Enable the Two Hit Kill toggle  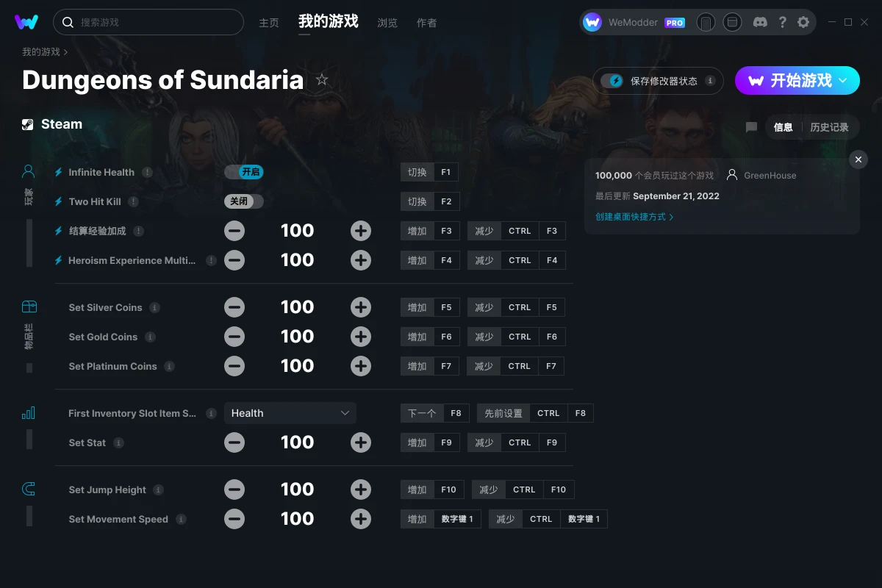click(244, 201)
